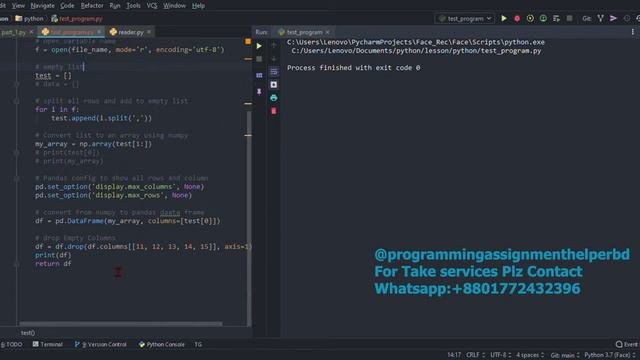640x360 pixels.
Task: Click 'Process finished with exit code 0' line
Action: point(353,68)
